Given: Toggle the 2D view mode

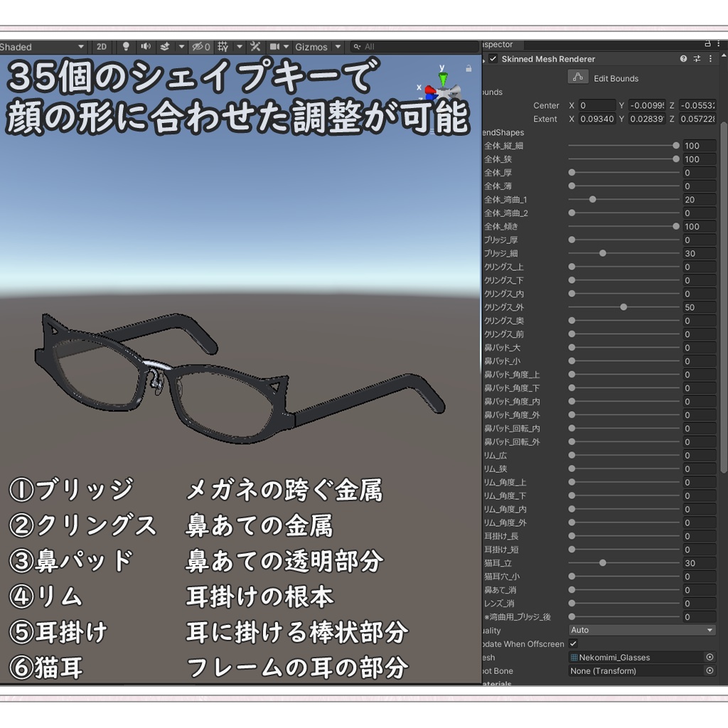Looking at the screenshot, I should tap(102, 47).
